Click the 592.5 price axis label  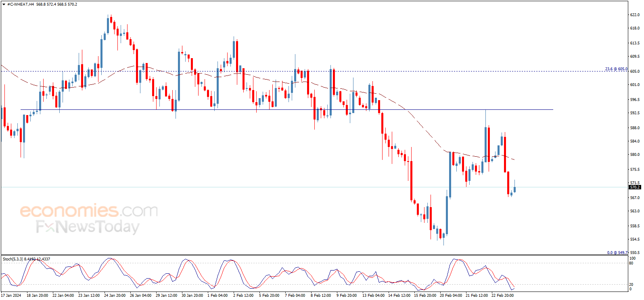tap(635, 113)
